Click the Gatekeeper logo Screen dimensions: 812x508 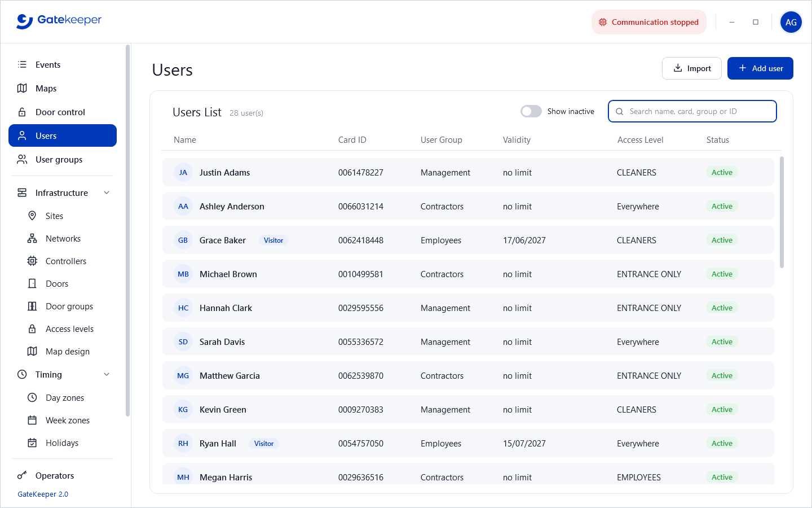[59, 20]
